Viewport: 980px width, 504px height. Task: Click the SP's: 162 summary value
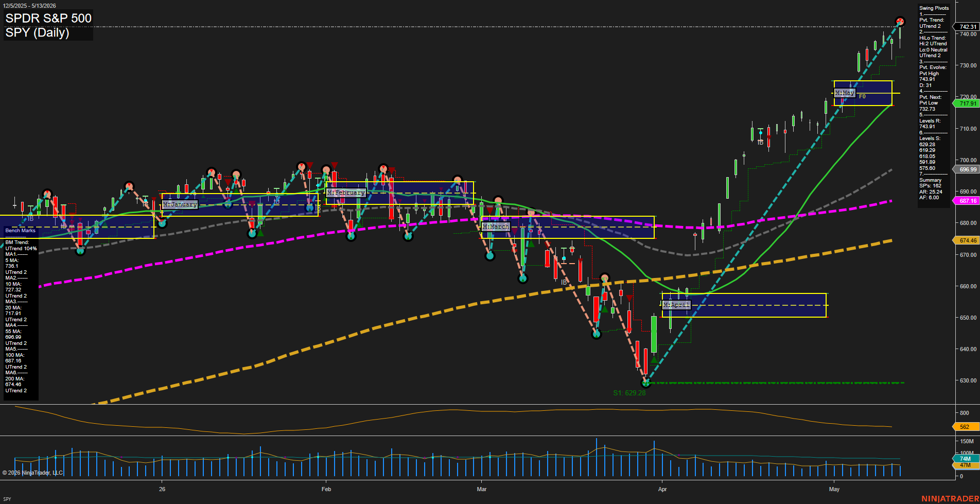[x=930, y=186]
